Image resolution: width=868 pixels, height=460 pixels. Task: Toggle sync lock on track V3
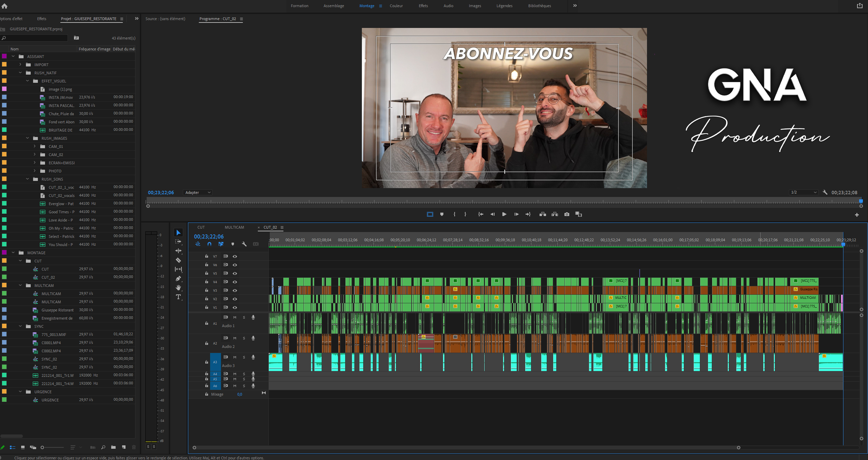[225, 290]
